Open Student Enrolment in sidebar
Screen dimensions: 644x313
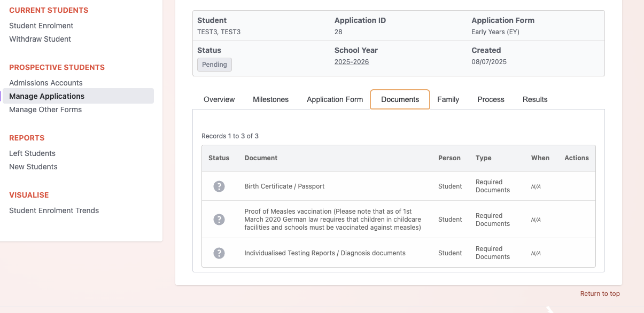pyautogui.click(x=41, y=26)
